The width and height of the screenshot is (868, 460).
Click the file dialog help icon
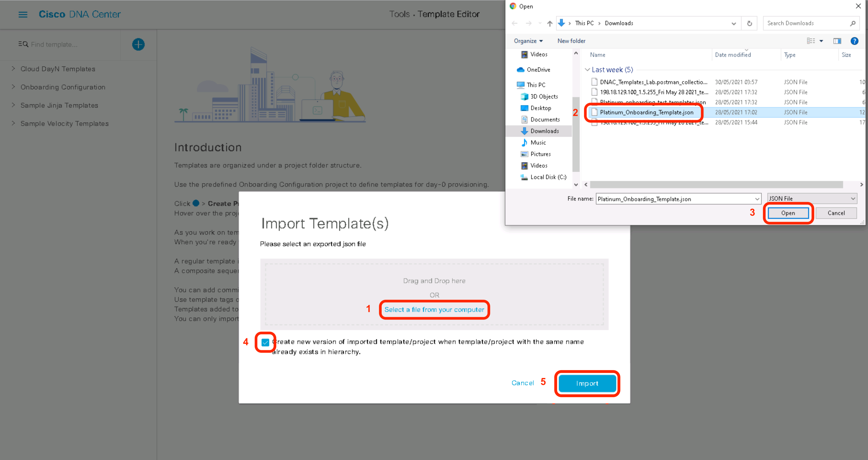(x=854, y=41)
